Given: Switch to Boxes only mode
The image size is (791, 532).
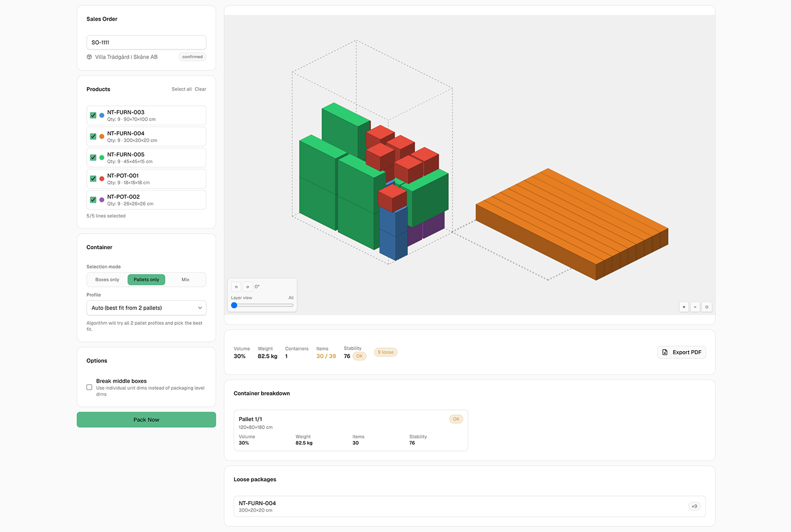Looking at the screenshot, I should 106,279.
